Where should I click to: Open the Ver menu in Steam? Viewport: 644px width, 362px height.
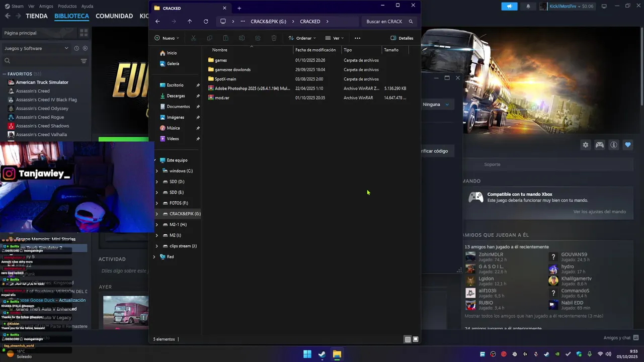point(32,6)
